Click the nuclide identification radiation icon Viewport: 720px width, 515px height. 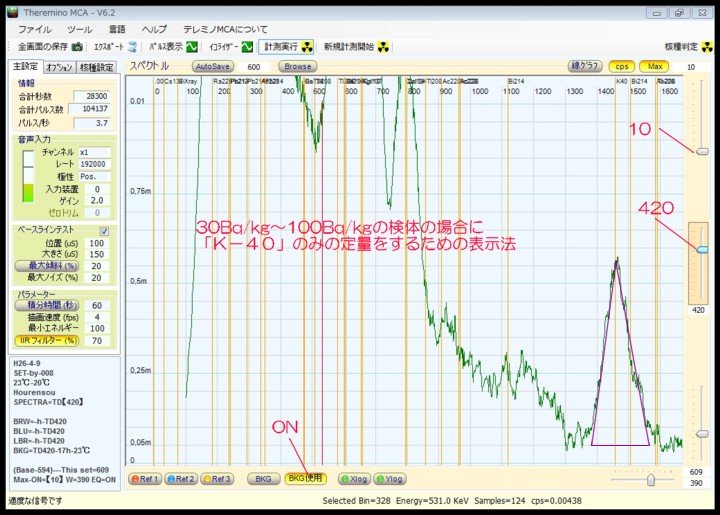708,47
